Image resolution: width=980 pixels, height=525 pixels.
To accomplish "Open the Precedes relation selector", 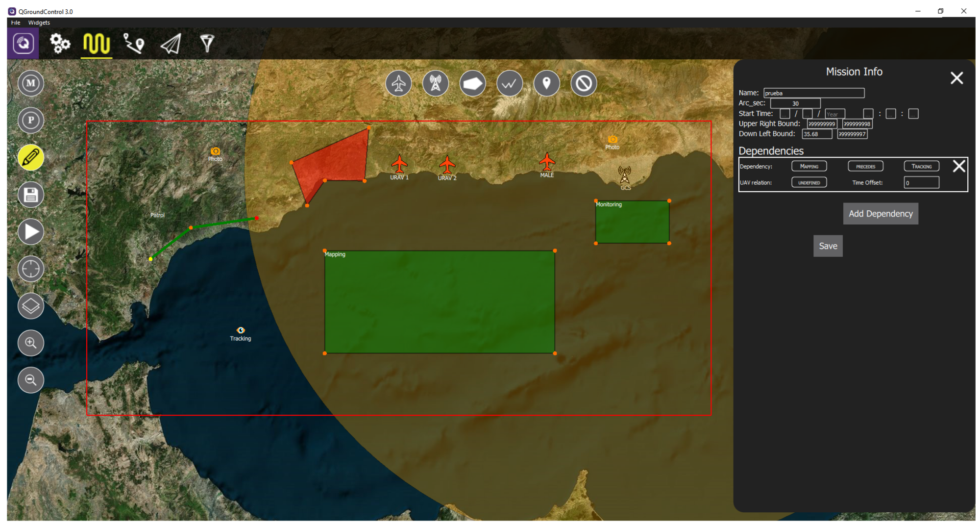I will (865, 166).
